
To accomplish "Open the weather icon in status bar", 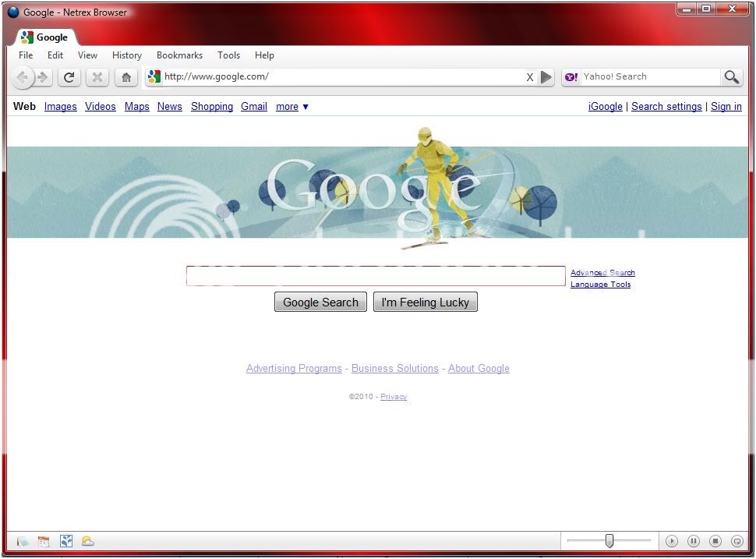I will 88,541.
